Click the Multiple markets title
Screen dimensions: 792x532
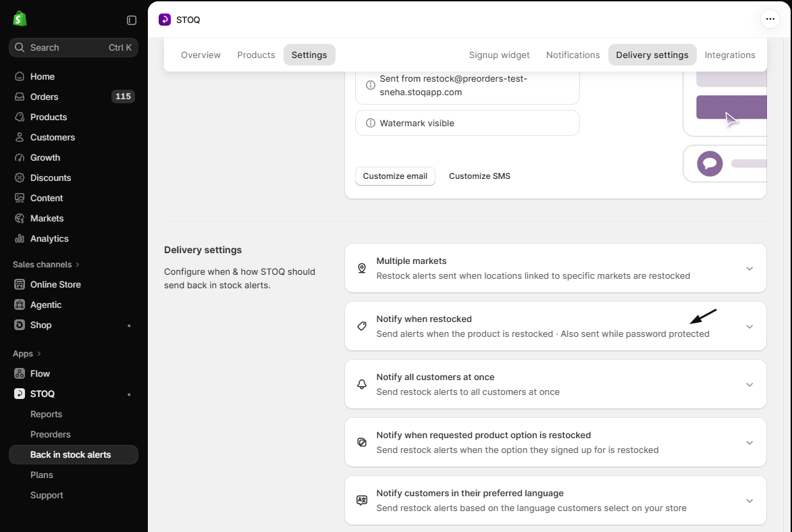[411, 261]
